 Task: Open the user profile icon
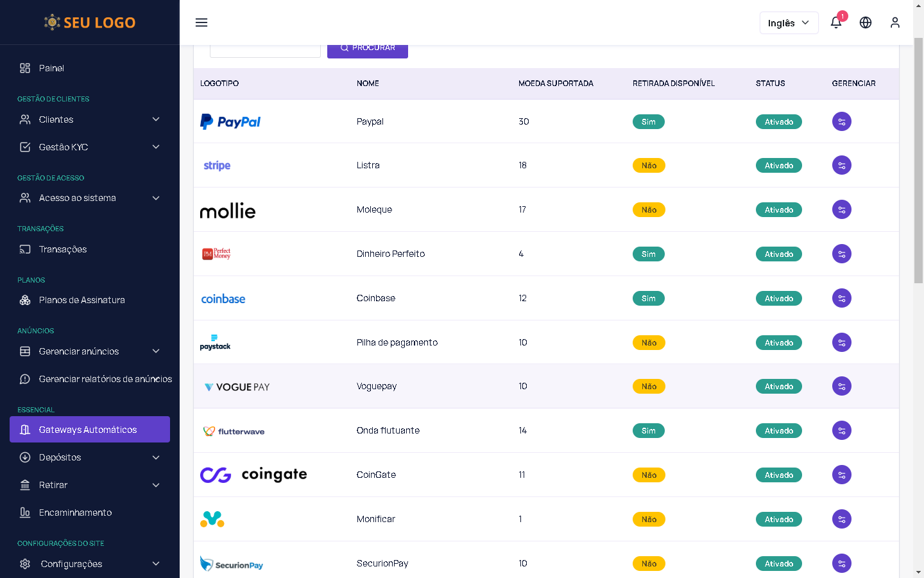coord(895,22)
